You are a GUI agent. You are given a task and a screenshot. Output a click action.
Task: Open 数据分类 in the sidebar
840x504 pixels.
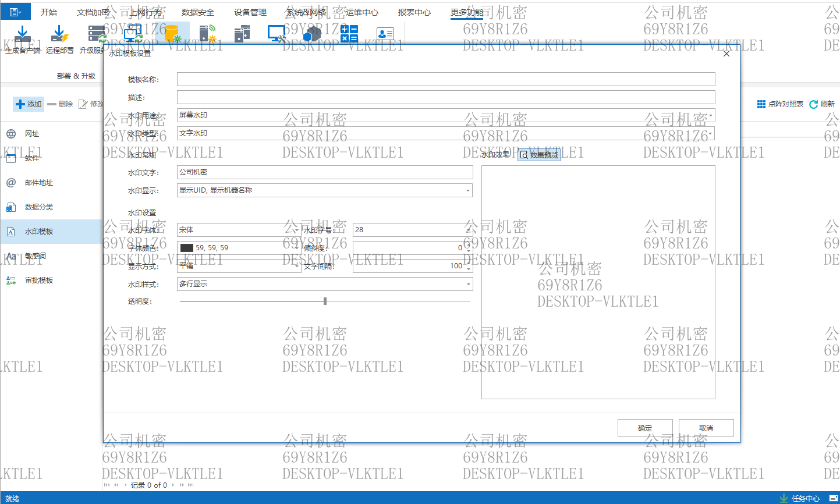tap(38, 207)
